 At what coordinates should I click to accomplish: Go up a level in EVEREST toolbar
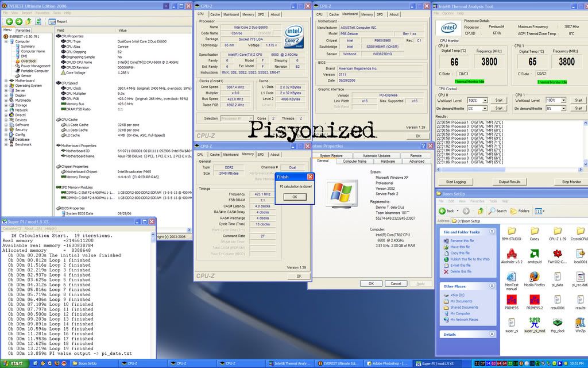[29, 21]
